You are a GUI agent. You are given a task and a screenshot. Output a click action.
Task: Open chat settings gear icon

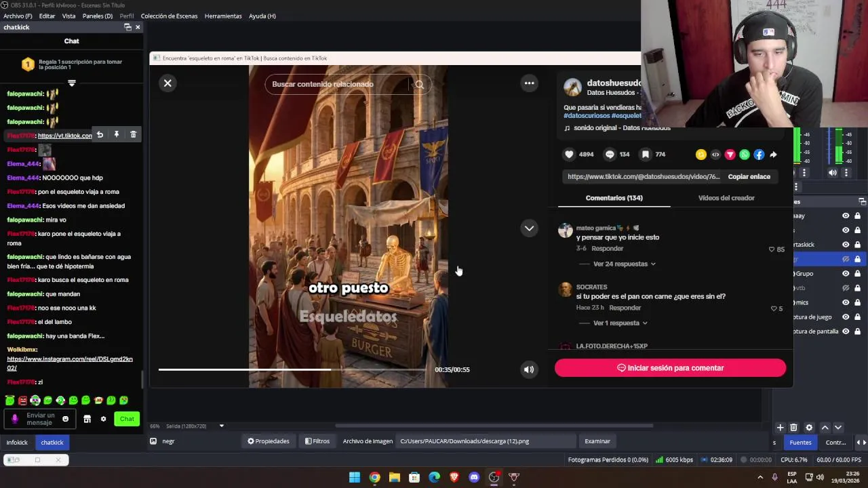(103, 419)
